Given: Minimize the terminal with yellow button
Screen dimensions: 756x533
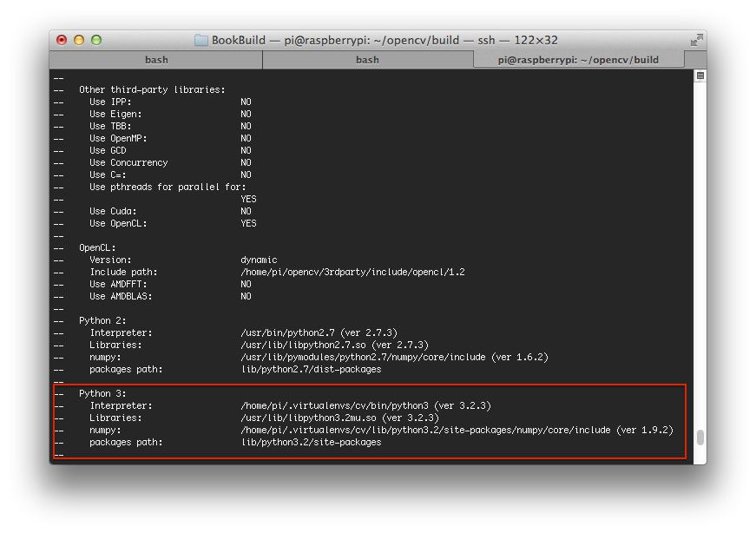Looking at the screenshot, I should pos(79,40).
